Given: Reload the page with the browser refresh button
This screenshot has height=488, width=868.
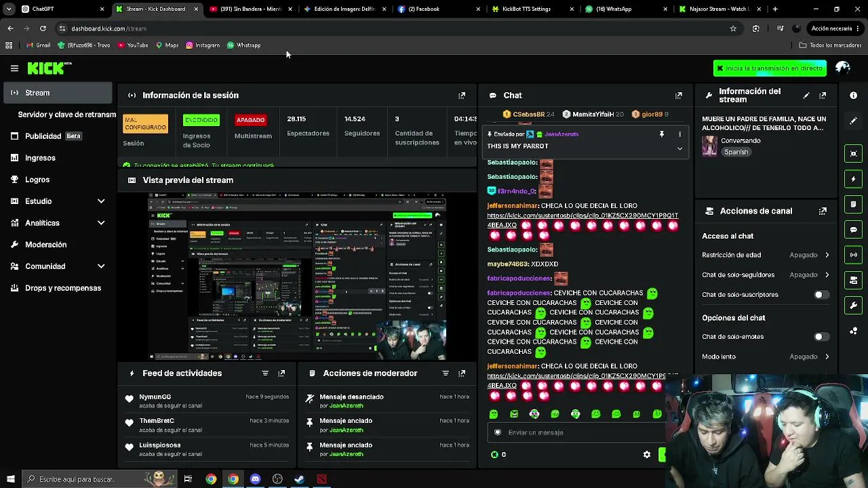Looking at the screenshot, I should click(43, 28).
